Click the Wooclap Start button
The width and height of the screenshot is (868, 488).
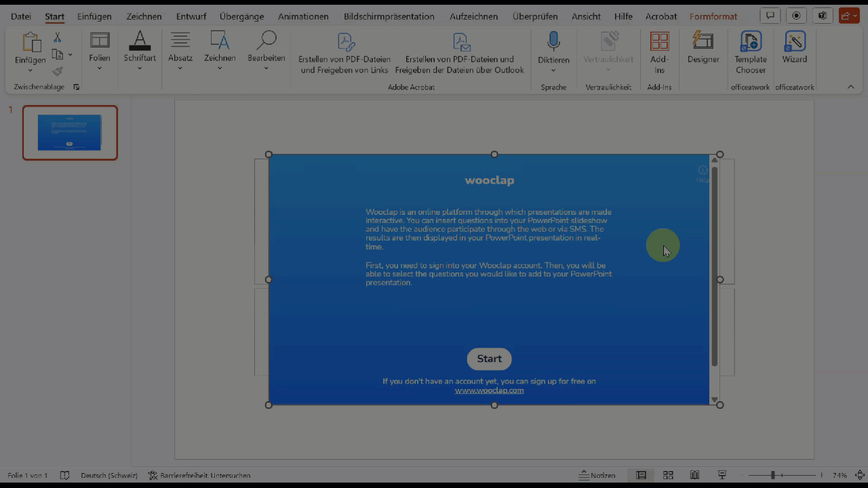489,359
